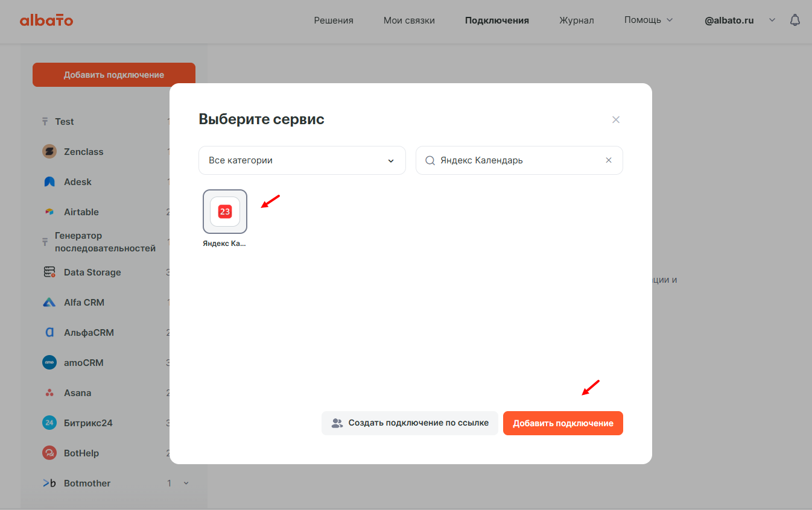Go to Мои связки
Image resolution: width=812 pixels, height=510 pixels.
click(409, 20)
